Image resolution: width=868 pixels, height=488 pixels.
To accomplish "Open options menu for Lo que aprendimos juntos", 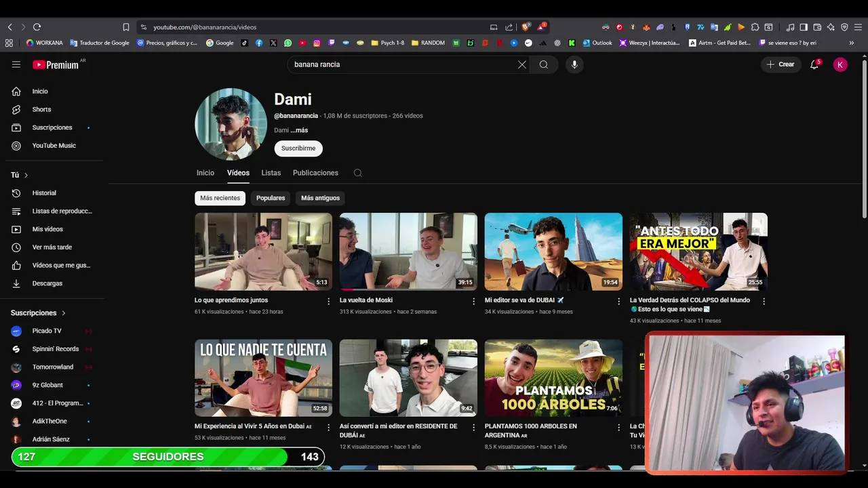I will (x=329, y=301).
